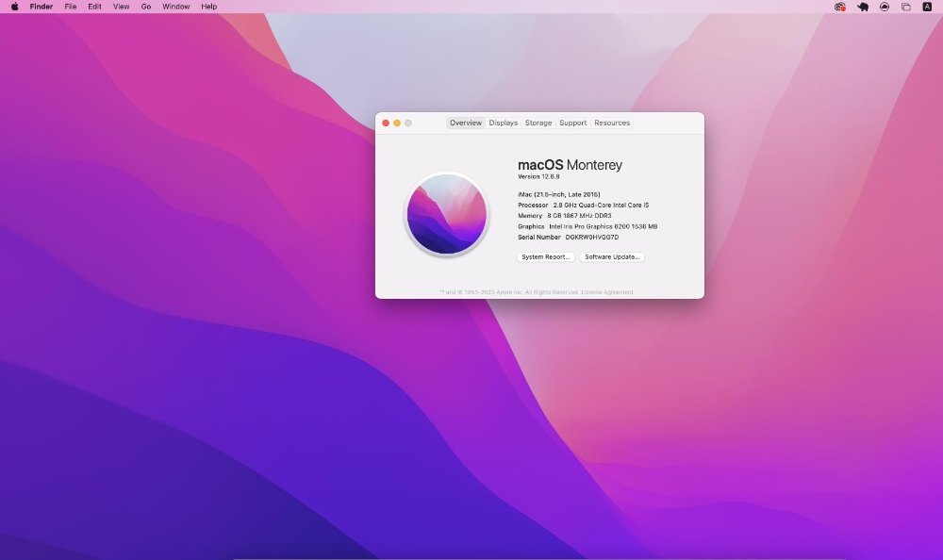Open the File menu

coord(71,7)
